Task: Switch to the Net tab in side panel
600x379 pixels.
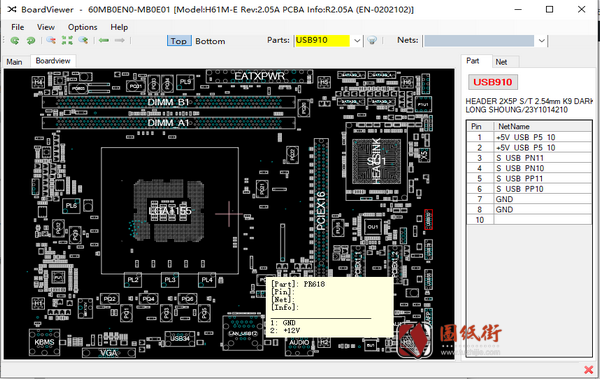Action: click(x=501, y=62)
